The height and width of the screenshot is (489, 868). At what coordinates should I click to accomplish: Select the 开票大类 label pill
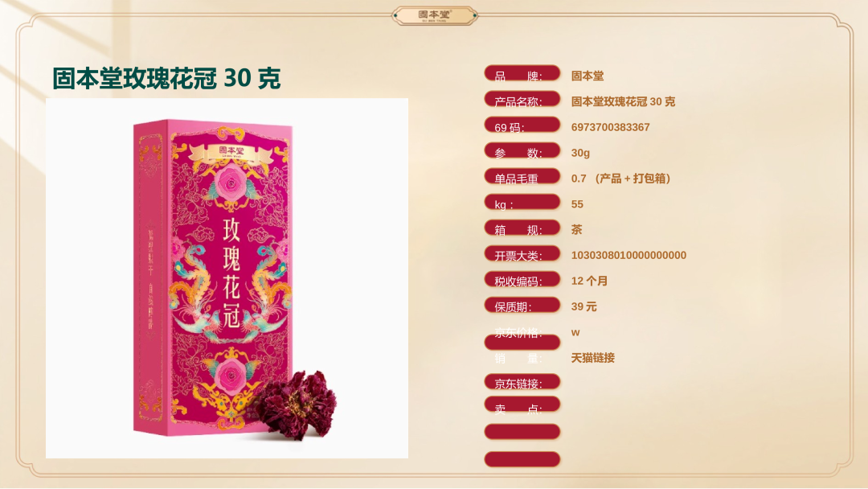click(x=522, y=253)
